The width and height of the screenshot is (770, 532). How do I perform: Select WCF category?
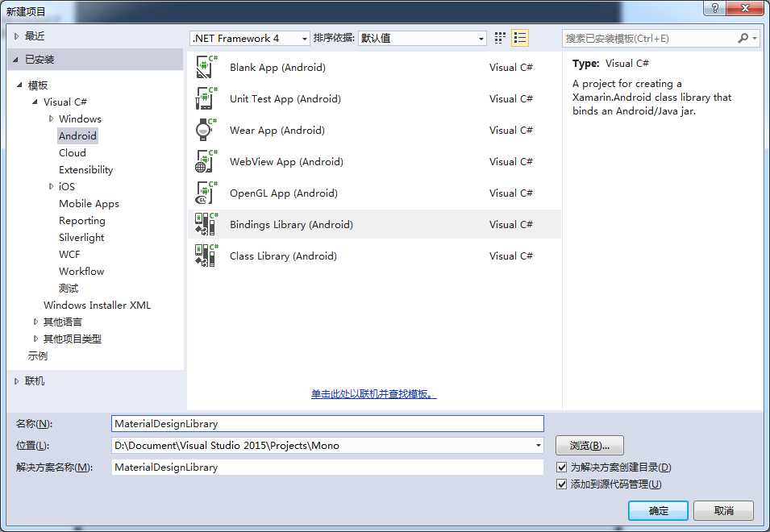[69, 254]
